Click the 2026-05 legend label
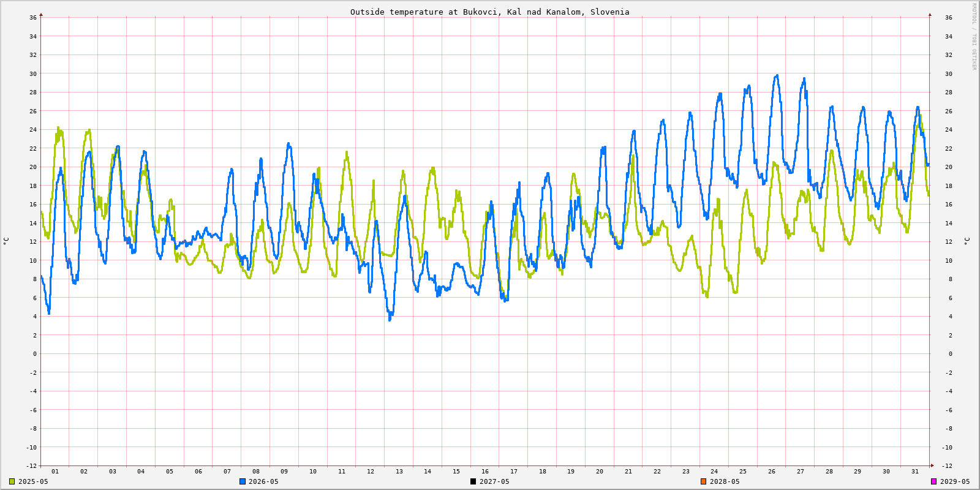 tap(263, 481)
